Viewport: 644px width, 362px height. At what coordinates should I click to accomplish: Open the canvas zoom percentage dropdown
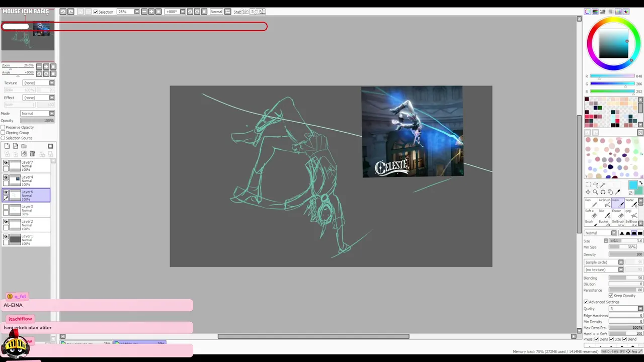coord(128,12)
